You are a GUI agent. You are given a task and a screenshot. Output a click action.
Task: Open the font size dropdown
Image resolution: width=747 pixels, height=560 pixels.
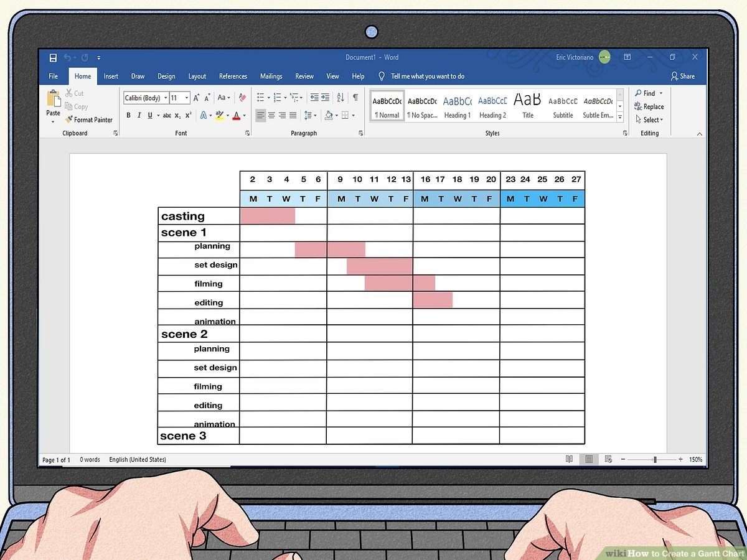point(187,97)
